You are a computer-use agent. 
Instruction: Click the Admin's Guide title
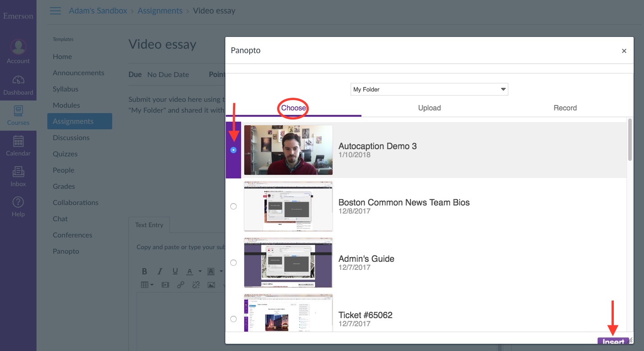[366, 259]
